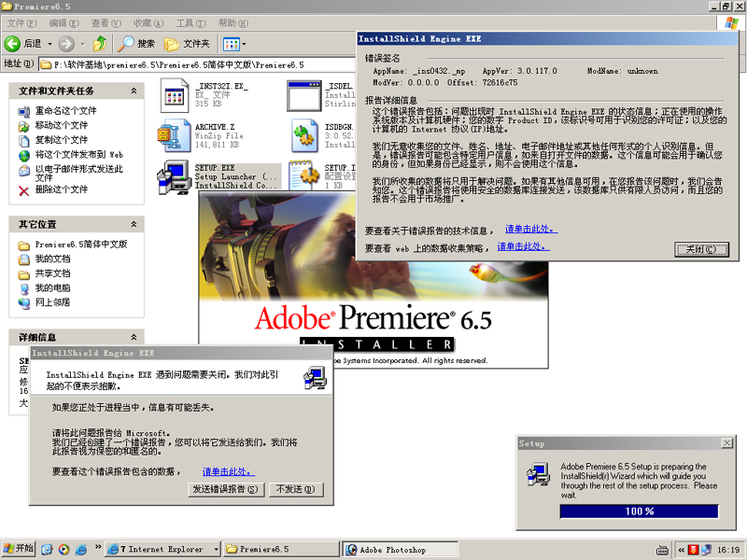Open Premiere6.5简体中文版 folder link
The height and width of the screenshot is (560, 747).
coord(81,245)
